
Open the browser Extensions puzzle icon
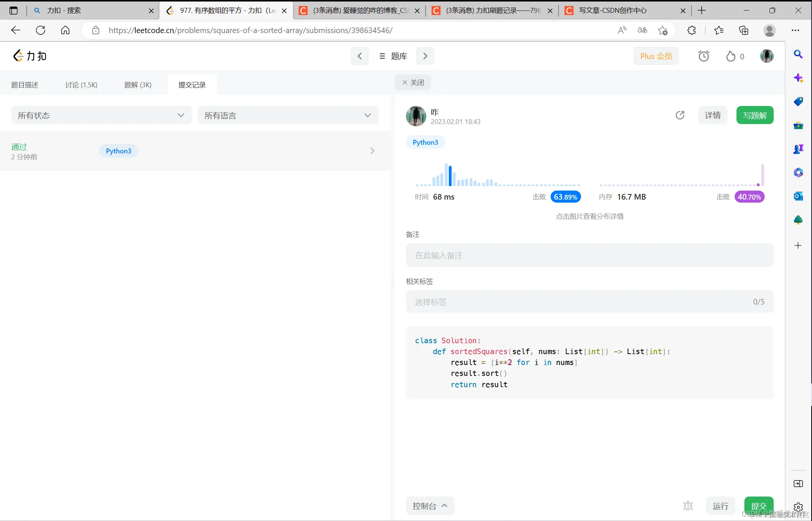pos(691,30)
